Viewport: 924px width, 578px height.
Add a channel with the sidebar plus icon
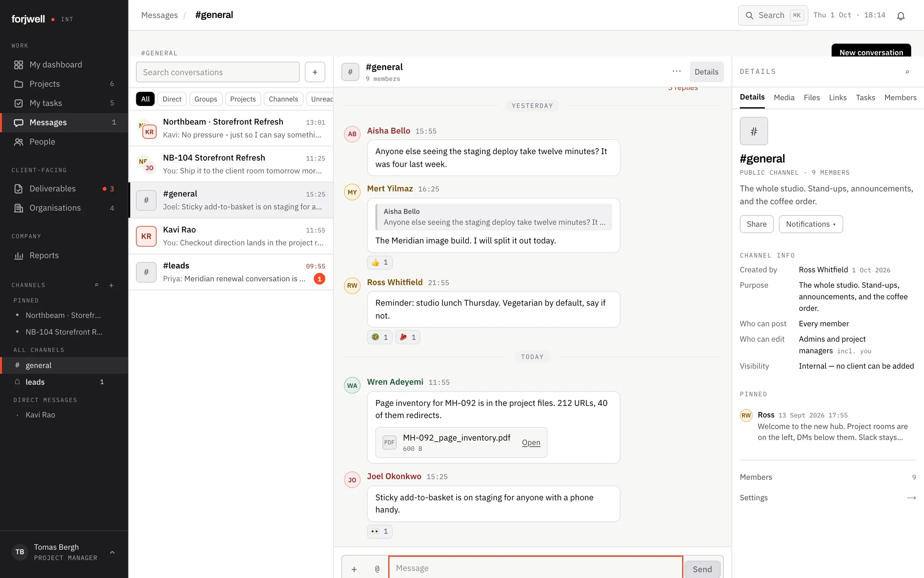point(111,285)
